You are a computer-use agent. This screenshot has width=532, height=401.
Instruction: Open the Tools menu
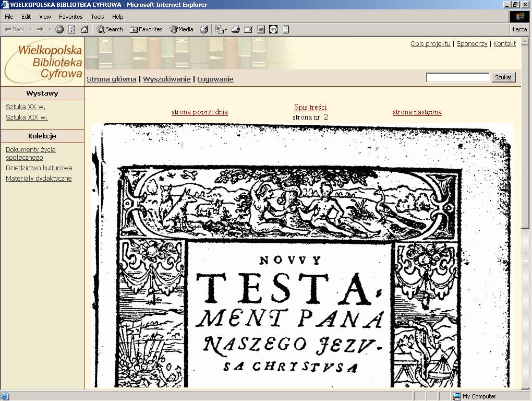tap(98, 17)
